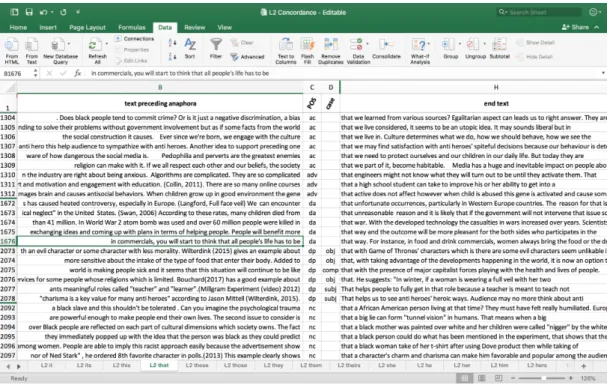607x391 pixels.
Task: Open Data Validation
Action: tap(358, 51)
